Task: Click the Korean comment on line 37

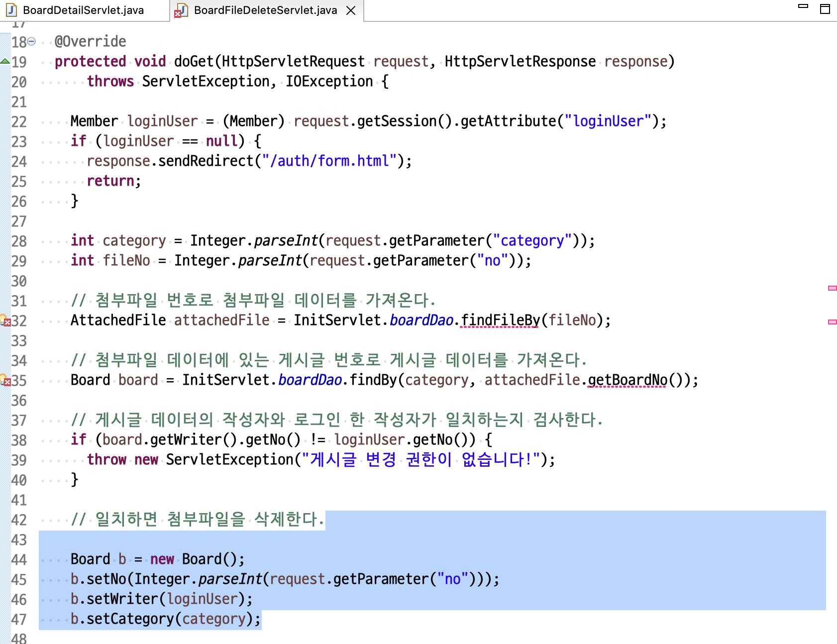Action: tap(337, 420)
